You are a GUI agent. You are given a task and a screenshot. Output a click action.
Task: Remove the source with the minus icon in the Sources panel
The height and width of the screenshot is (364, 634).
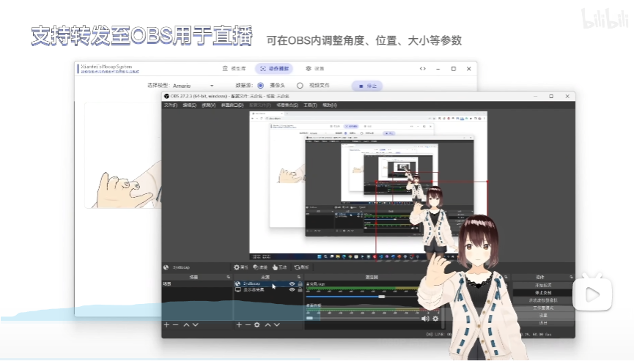click(248, 324)
